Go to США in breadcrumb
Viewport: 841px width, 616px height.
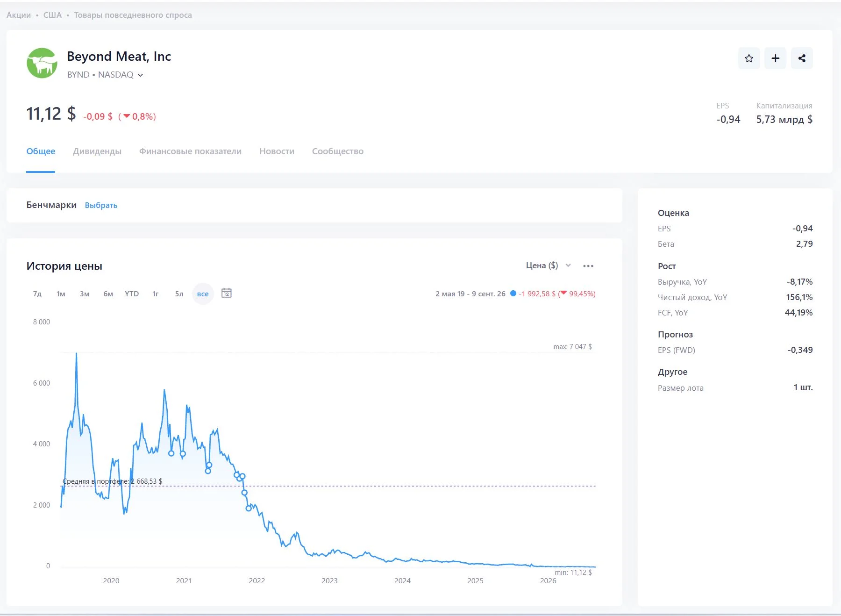pos(52,15)
